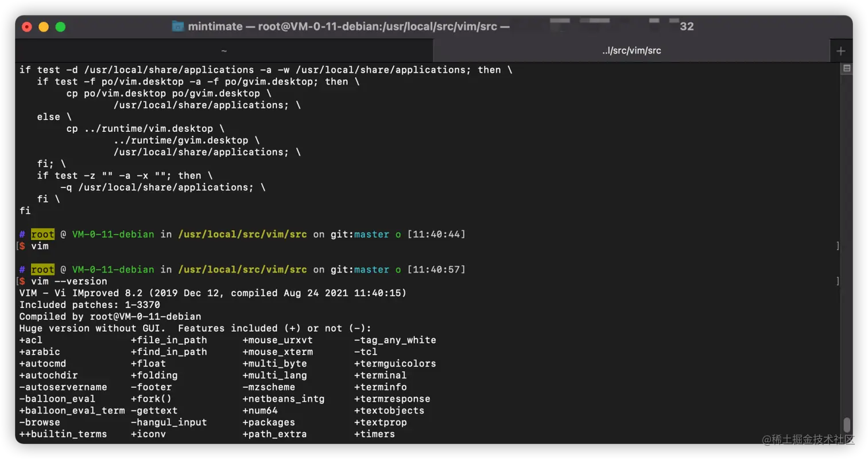Image resolution: width=868 pixels, height=459 pixels.
Task: Click the "+num64" feature entry
Action: (x=260, y=411)
